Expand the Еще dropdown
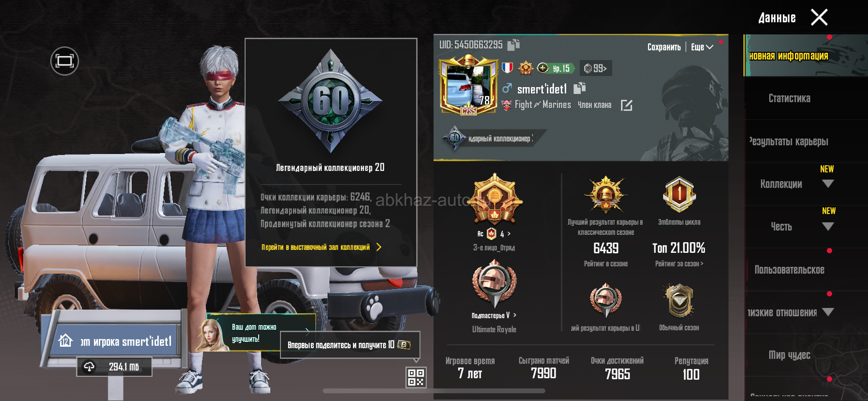Viewport: 868px width, 401px height. 702,47
